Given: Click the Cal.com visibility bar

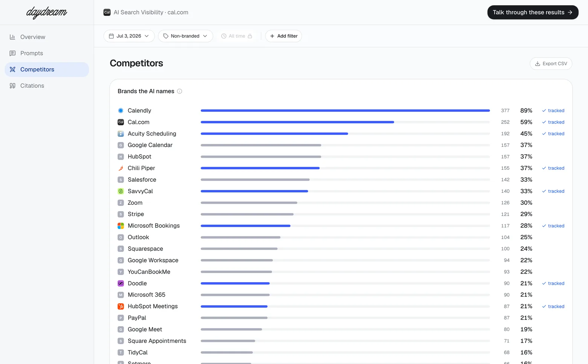Looking at the screenshot, I should pyautogui.click(x=345, y=122).
